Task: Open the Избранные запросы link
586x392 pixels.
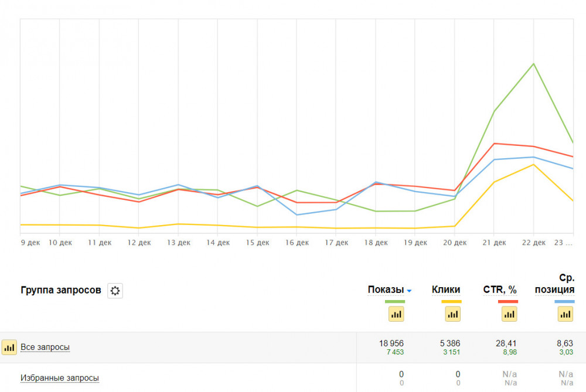Action: click(60, 379)
